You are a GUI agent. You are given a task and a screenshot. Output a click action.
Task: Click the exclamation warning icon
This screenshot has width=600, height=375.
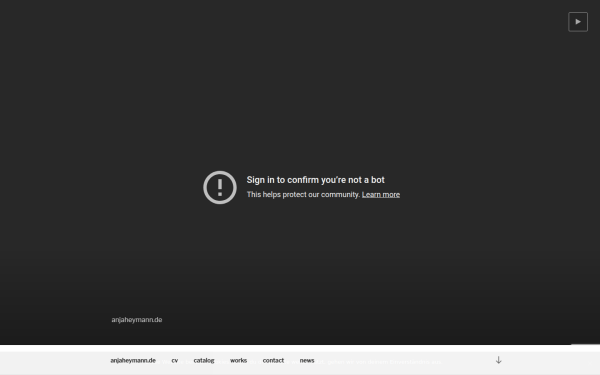point(220,188)
